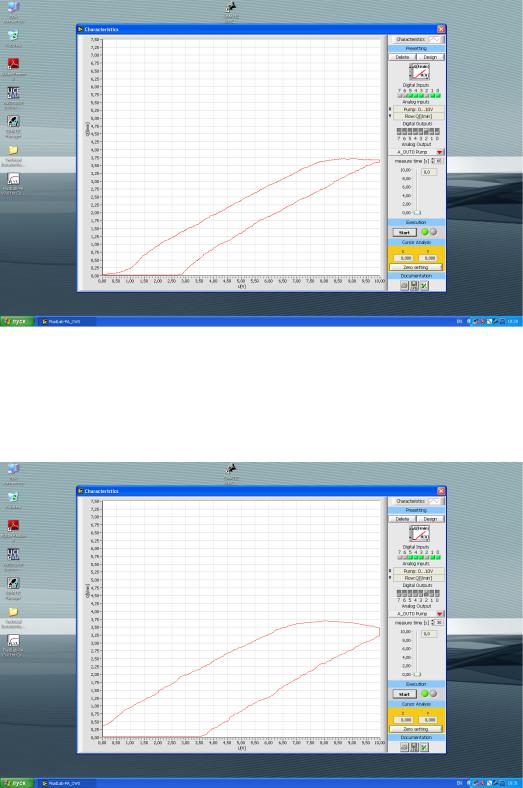This screenshot has width=523, height=788.
Task: Click cursor Y value field, upper window
Action: [429, 258]
